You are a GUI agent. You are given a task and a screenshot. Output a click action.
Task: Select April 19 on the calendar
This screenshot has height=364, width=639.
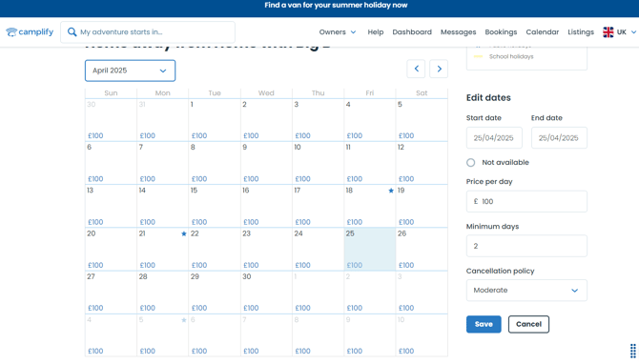tap(422, 206)
